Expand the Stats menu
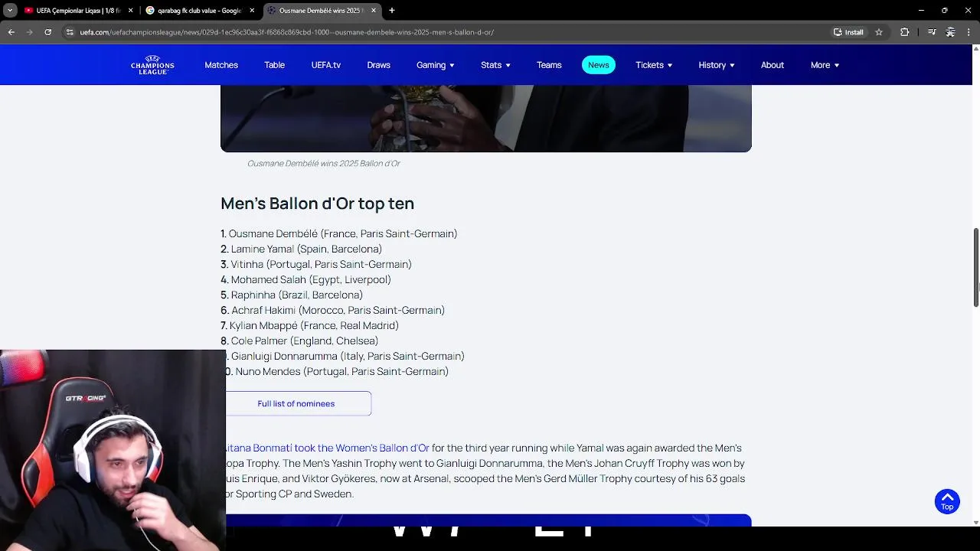 point(495,65)
